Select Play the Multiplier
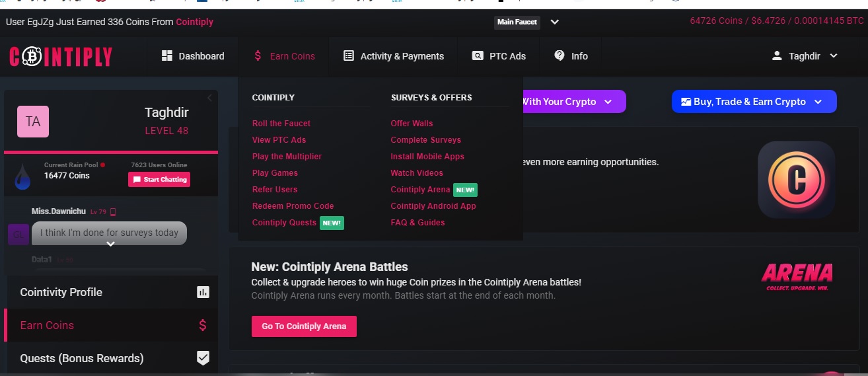This screenshot has height=376, width=868. click(287, 157)
